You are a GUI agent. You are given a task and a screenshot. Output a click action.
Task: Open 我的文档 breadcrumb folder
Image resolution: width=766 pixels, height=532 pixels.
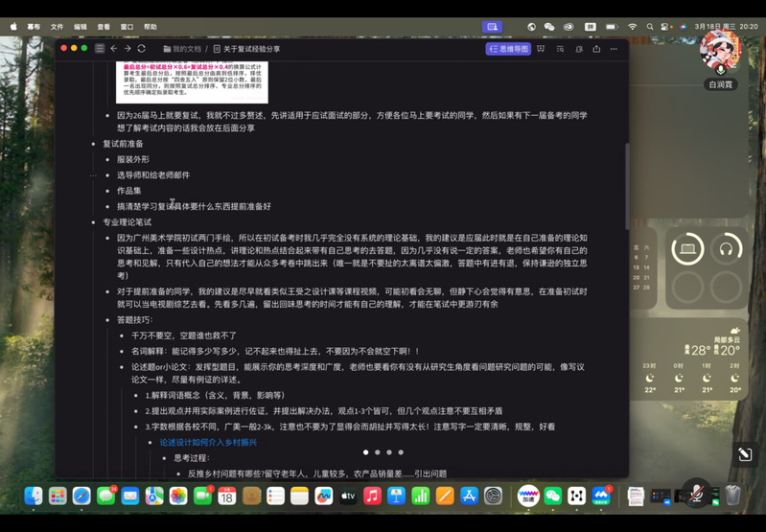click(183, 49)
